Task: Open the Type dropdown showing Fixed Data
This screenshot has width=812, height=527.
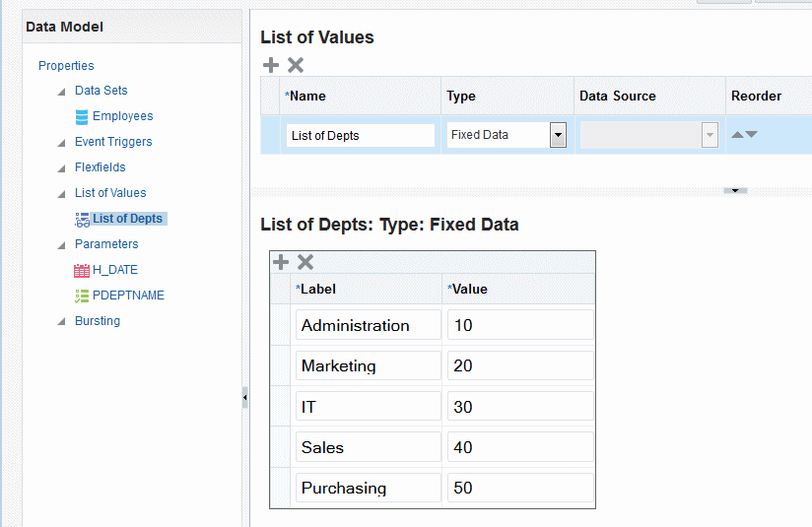Action: tap(558, 136)
